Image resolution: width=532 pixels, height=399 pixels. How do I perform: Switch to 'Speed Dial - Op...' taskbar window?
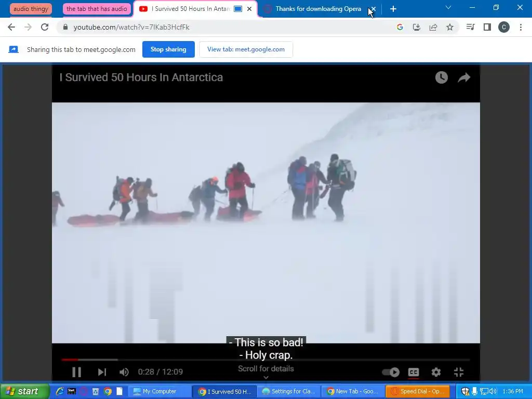(x=418, y=392)
